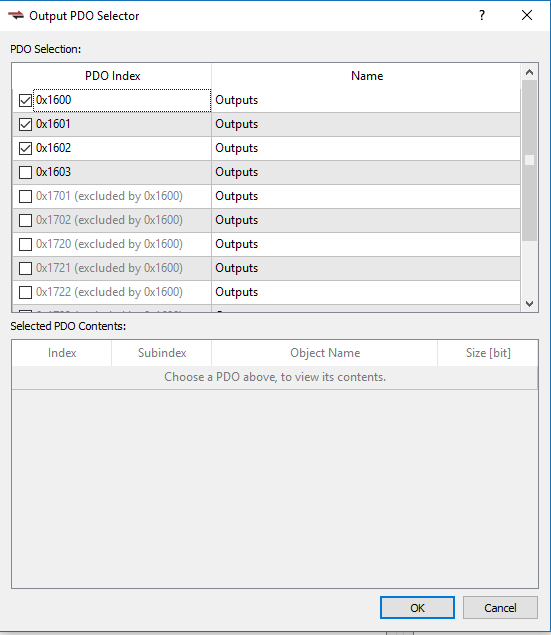Select the '0x1721 (excluded by 0x1600)' label
Image resolution: width=551 pixels, height=635 pixels.
tap(109, 268)
